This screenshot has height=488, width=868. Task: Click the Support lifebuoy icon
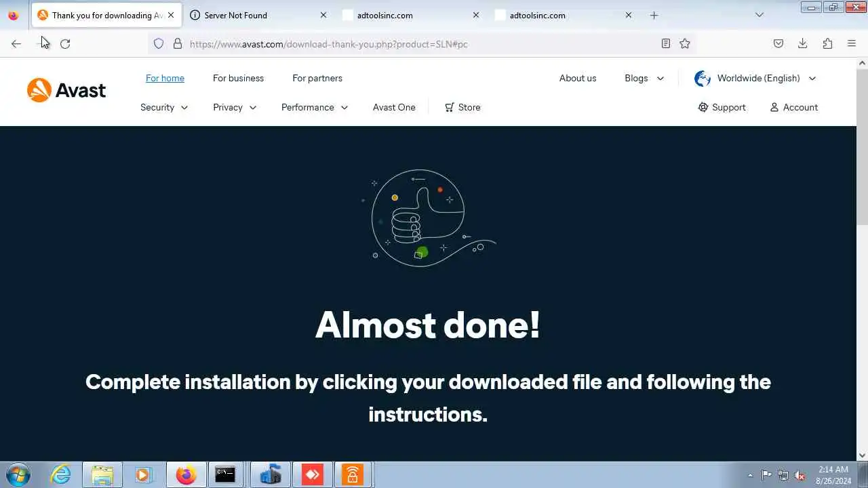(x=703, y=107)
